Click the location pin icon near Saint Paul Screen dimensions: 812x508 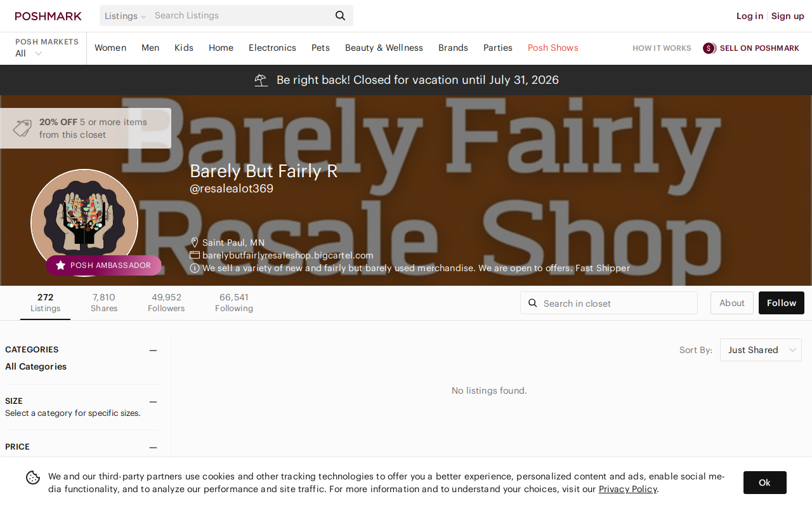click(195, 243)
